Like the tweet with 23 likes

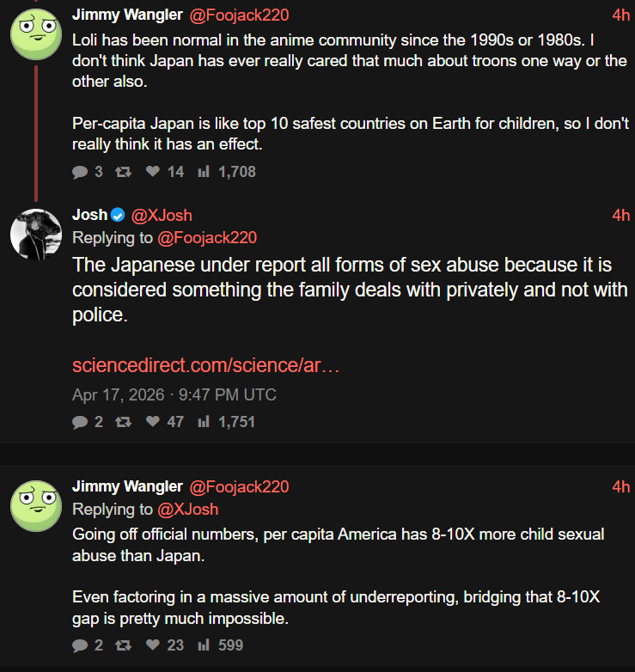click(153, 645)
